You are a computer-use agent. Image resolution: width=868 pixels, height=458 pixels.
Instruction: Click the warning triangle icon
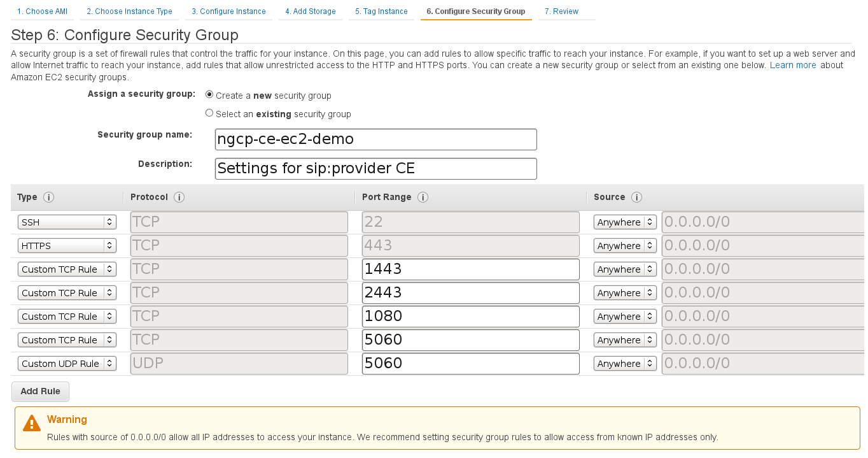[31, 423]
